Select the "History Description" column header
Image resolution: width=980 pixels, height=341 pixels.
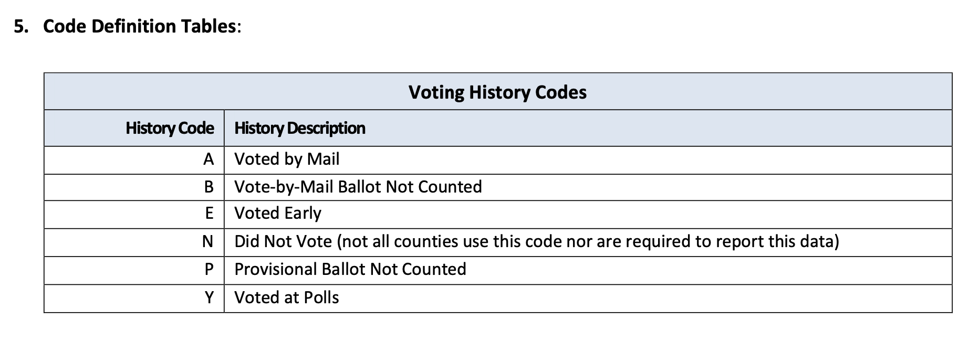click(299, 128)
